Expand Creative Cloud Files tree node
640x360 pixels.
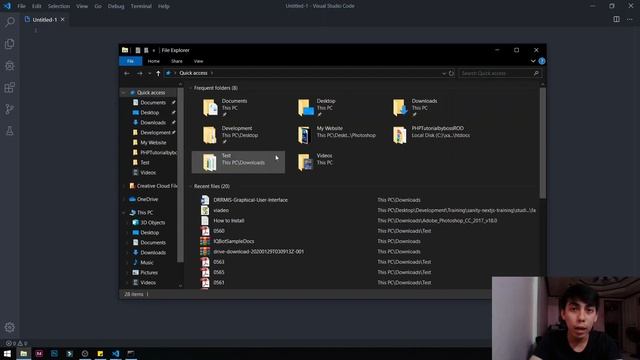pyautogui.click(x=124, y=186)
